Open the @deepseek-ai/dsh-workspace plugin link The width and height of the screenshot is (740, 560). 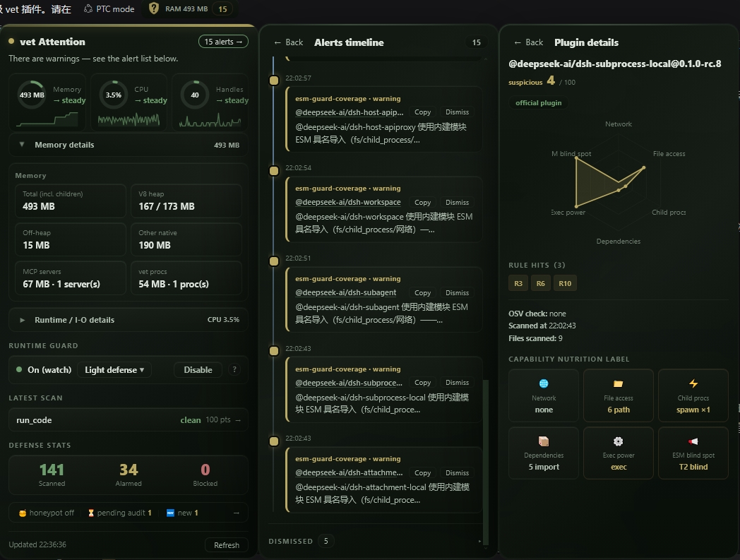348,202
